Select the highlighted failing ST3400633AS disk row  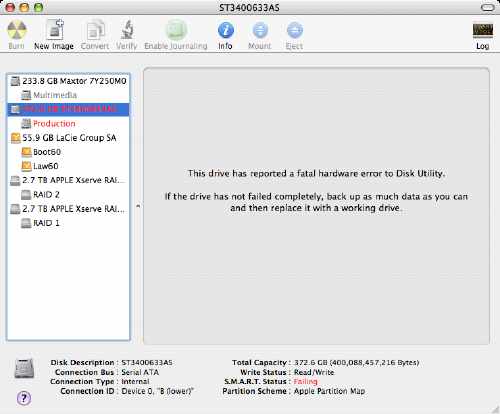pos(68,109)
